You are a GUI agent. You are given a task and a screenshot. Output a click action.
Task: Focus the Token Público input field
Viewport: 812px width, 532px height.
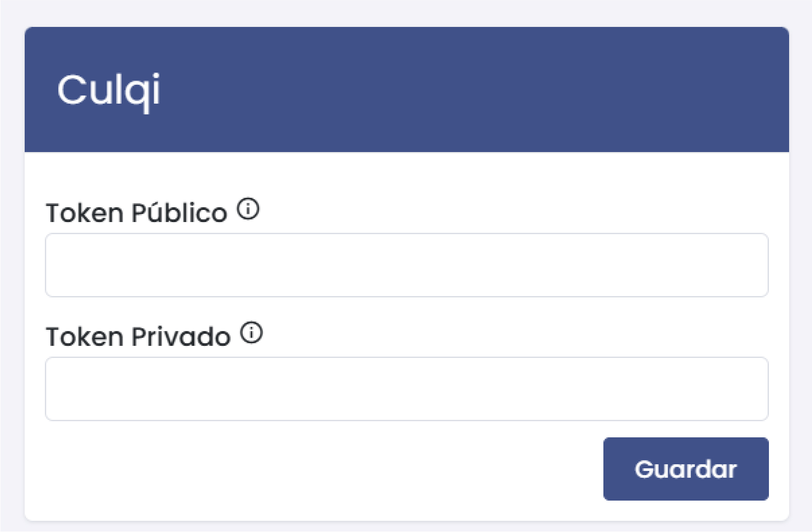pyautogui.click(x=406, y=265)
